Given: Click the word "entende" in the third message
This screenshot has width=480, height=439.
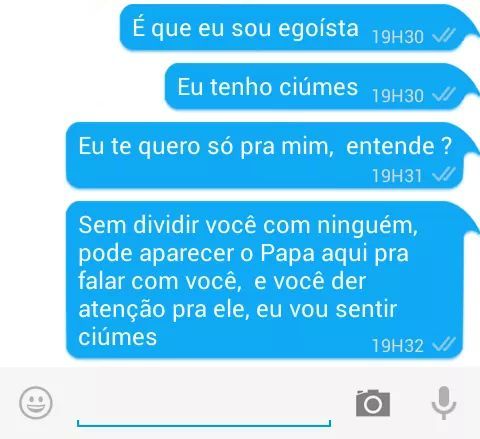Looking at the screenshot, I should tap(390, 146).
